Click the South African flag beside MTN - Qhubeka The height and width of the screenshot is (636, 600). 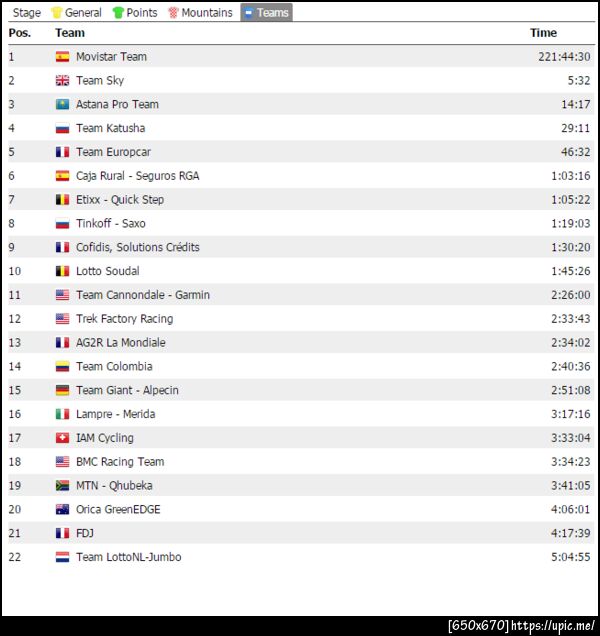point(62,486)
